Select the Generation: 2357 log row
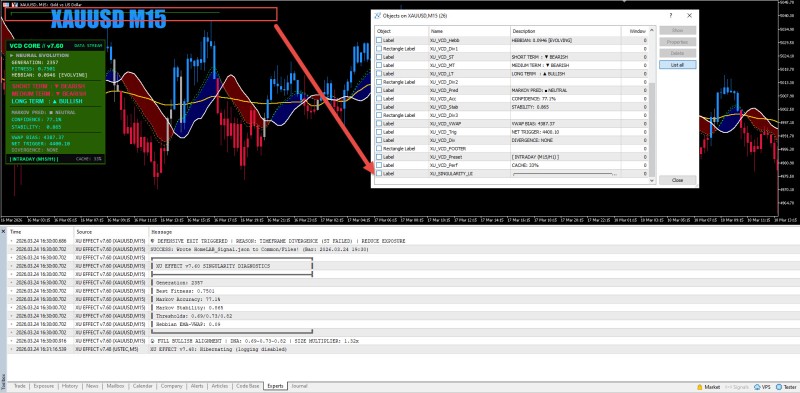 (x=403, y=282)
